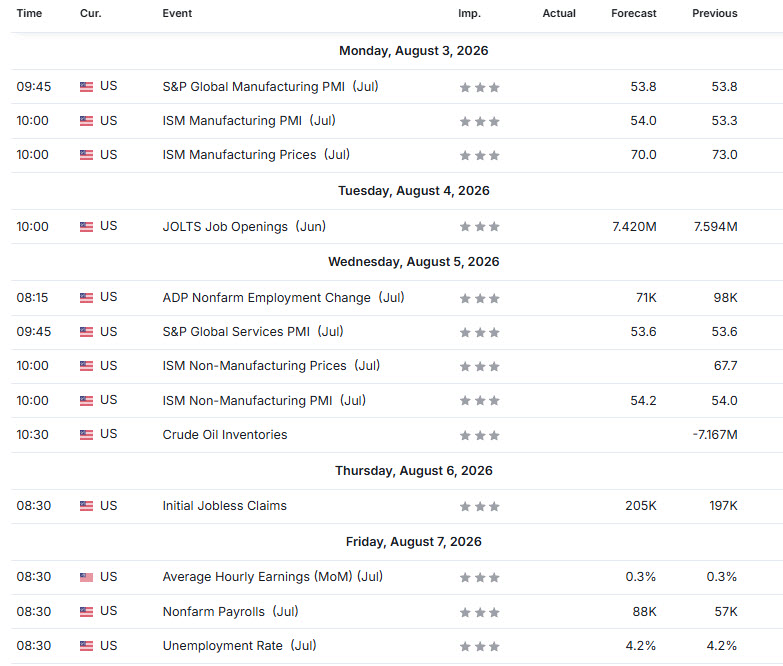Click the Imp. column header
Viewport: 783px width, 666px height.
469,13
